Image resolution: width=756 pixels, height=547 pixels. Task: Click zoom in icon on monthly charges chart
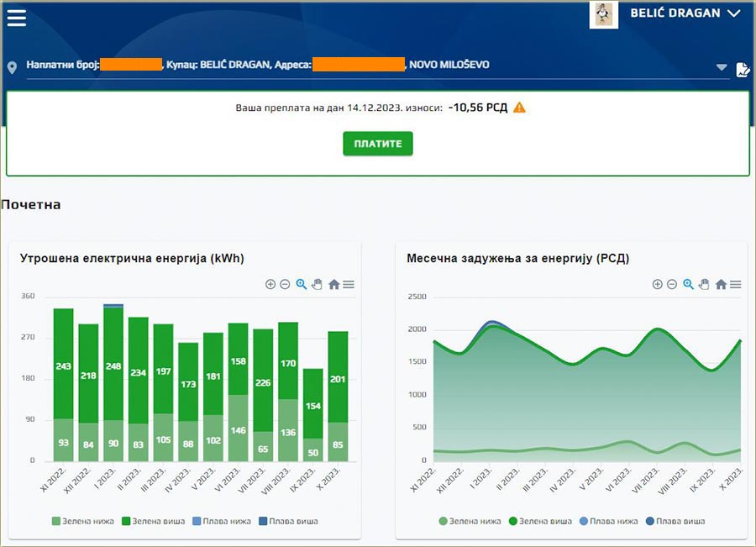coord(658,285)
